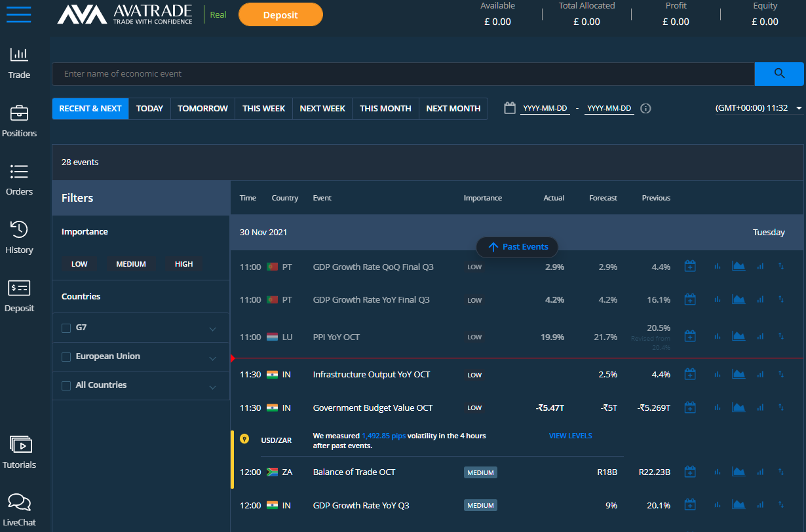
Task: Select the NEXT WEEK tab
Action: pyautogui.click(x=322, y=108)
